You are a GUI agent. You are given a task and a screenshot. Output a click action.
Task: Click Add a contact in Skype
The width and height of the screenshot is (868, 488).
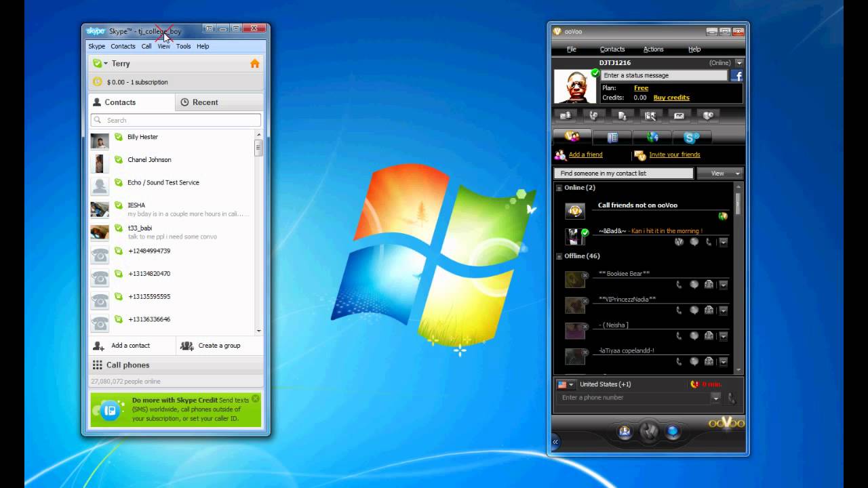(x=132, y=346)
